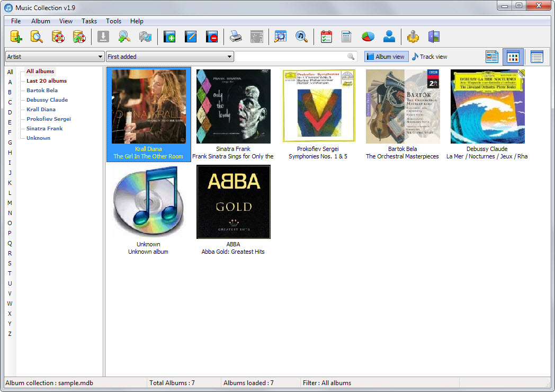Click the magnifier with green plus icon
Image resolution: width=555 pixels, height=392 pixels.
point(124,37)
